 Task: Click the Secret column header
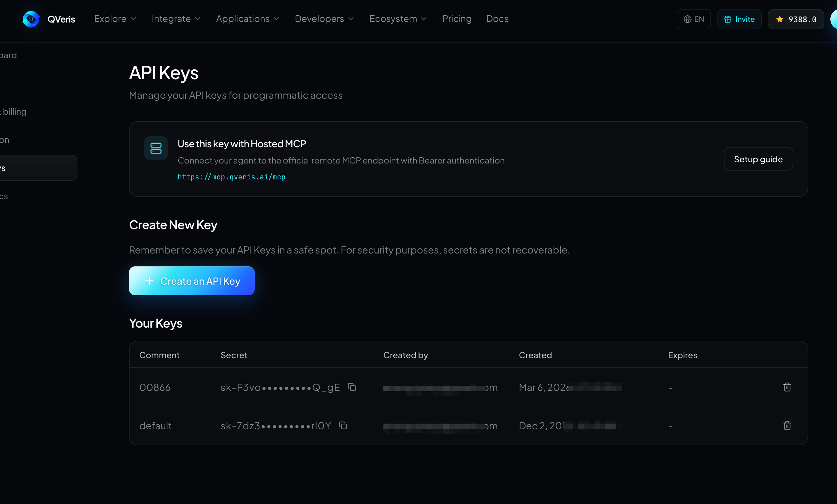click(x=234, y=355)
